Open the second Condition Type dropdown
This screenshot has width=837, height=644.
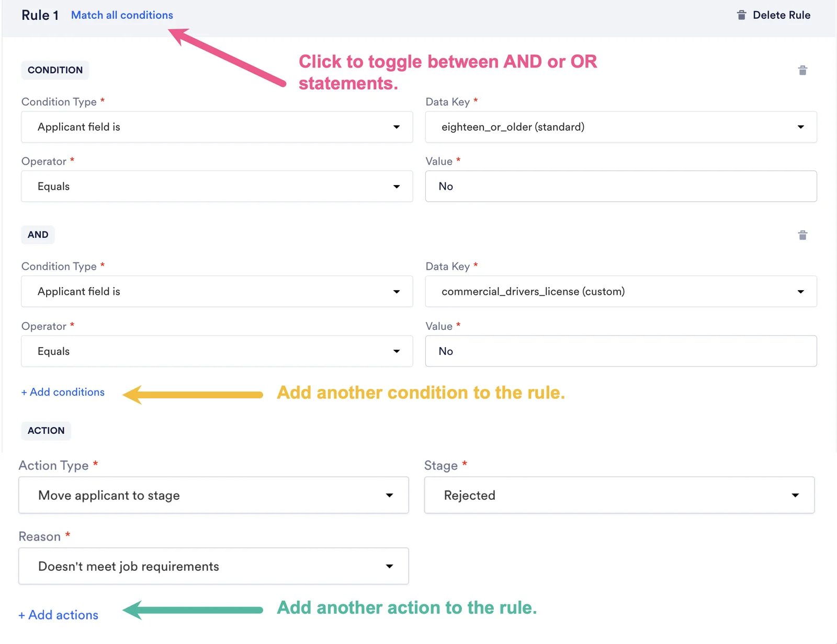tap(217, 292)
